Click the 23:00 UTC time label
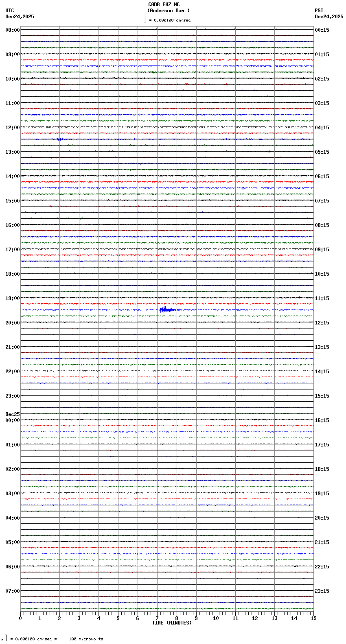This screenshot has width=346, height=644. pyautogui.click(x=13, y=396)
